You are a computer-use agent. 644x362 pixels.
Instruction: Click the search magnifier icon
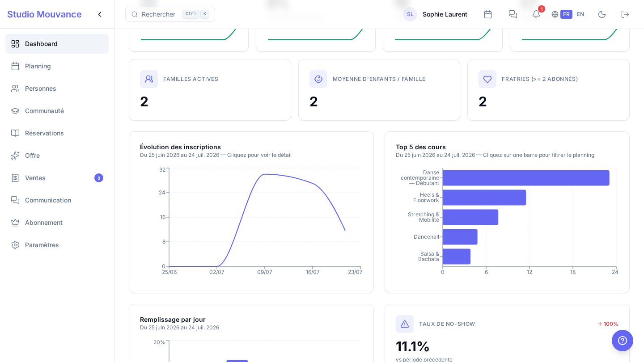point(135,14)
